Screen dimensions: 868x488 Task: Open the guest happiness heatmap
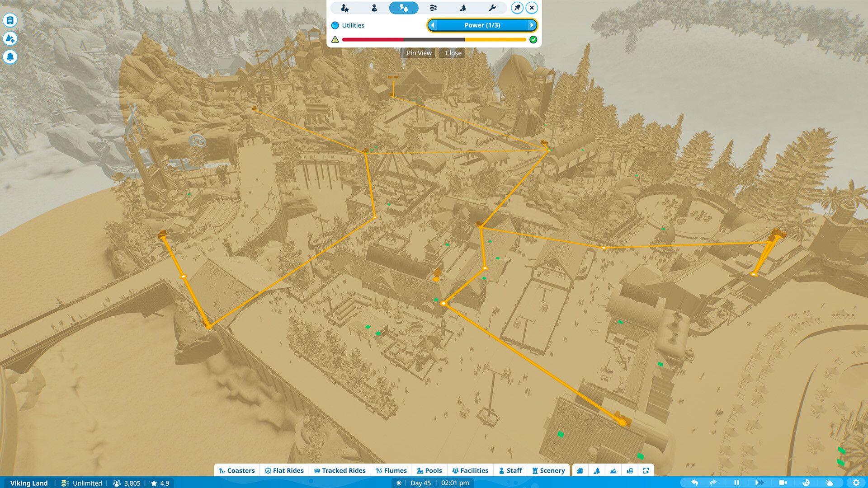click(x=345, y=8)
